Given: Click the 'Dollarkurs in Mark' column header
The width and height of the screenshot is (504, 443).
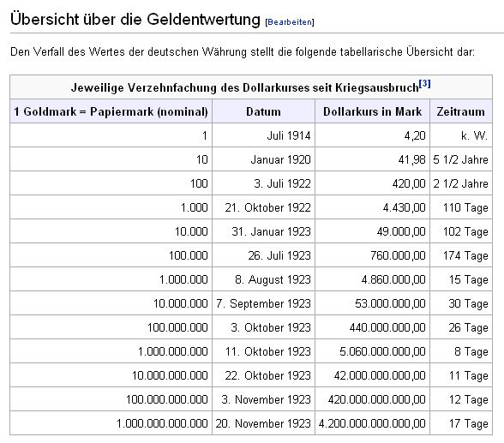Looking at the screenshot, I should 372,111.
